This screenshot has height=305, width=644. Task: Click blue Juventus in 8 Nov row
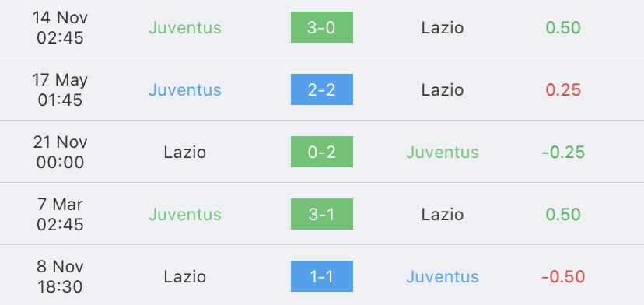[x=443, y=277]
